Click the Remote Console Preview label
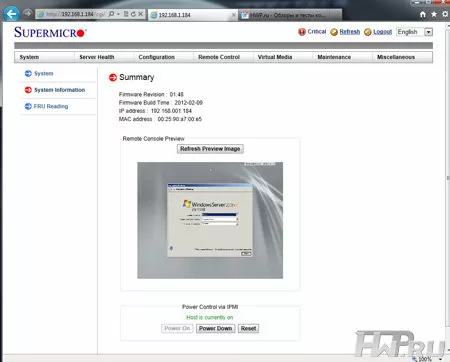Screen dimensions: 450x362 coord(153,139)
